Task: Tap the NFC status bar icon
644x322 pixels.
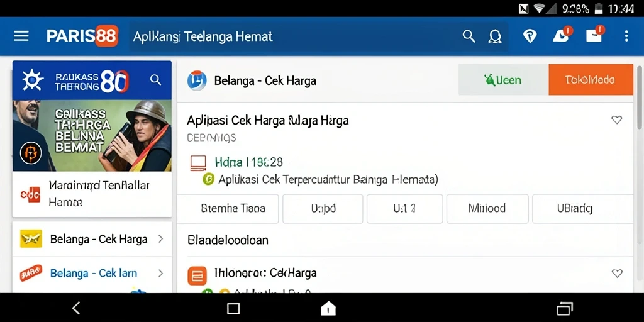Action: pos(524,8)
